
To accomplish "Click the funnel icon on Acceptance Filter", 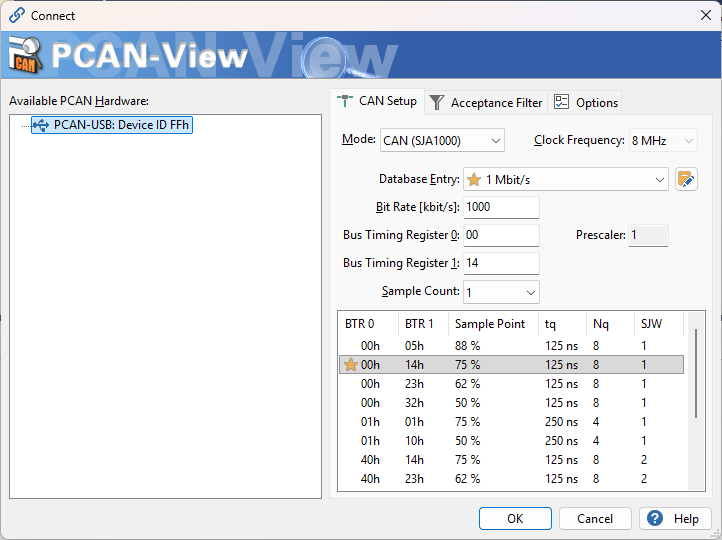I will pos(437,102).
